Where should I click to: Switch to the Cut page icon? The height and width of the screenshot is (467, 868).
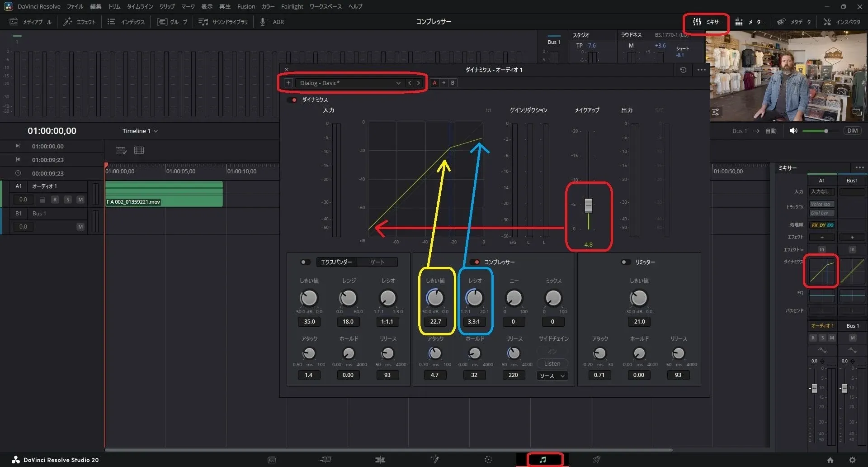[326, 460]
